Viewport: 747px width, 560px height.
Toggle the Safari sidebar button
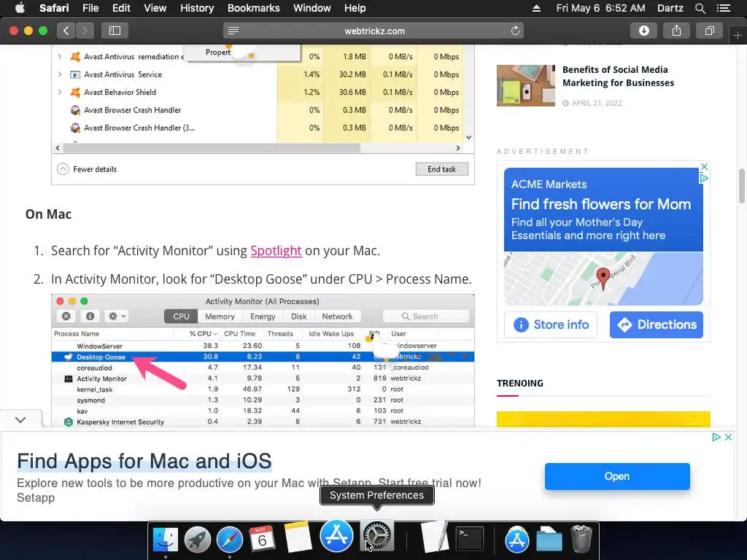pyautogui.click(x=115, y=31)
